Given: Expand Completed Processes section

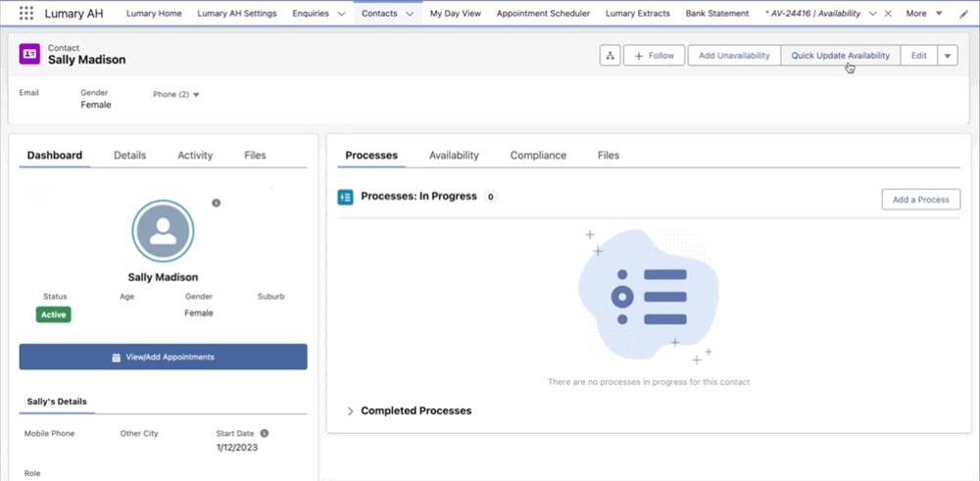Looking at the screenshot, I should (352, 411).
